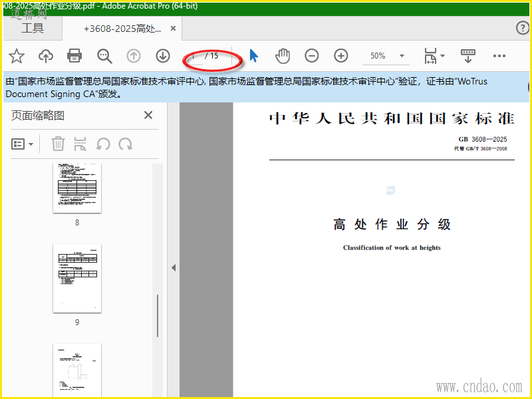Image resolution: width=532 pixels, height=399 pixels.
Task: Go to the next page
Action: [x=163, y=56]
